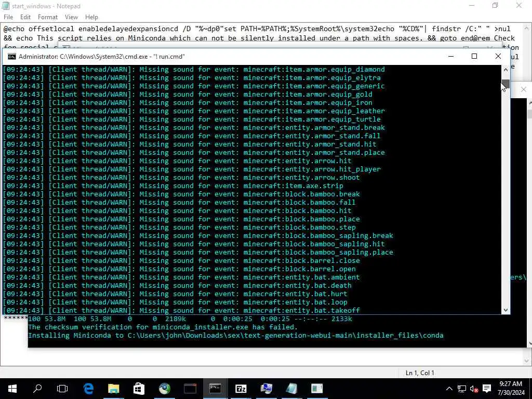The width and height of the screenshot is (532, 399).
Task: Minimize the run.cmd command prompt window
Action: point(451,56)
